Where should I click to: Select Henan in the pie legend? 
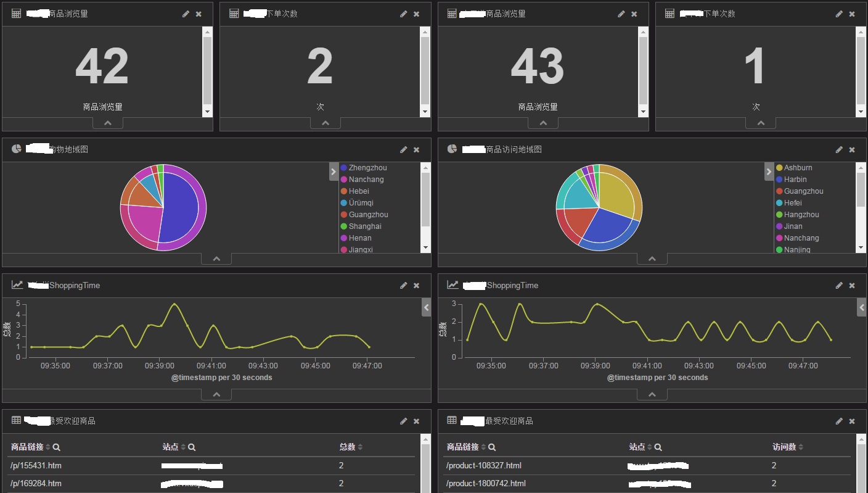(356, 238)
